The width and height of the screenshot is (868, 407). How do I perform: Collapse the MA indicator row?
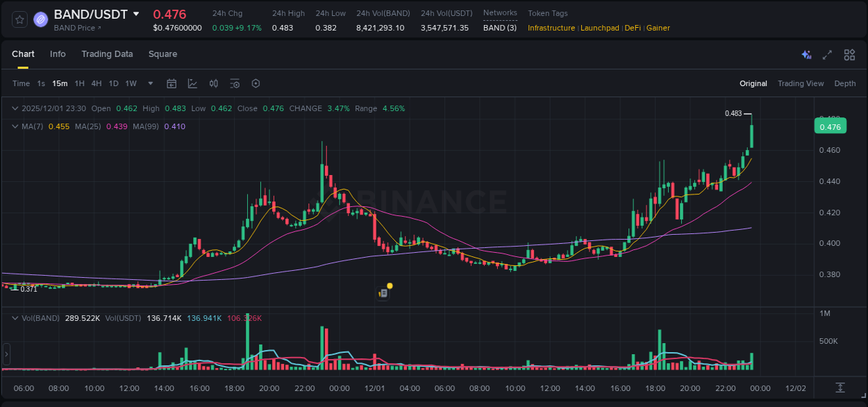click(15, 126)
